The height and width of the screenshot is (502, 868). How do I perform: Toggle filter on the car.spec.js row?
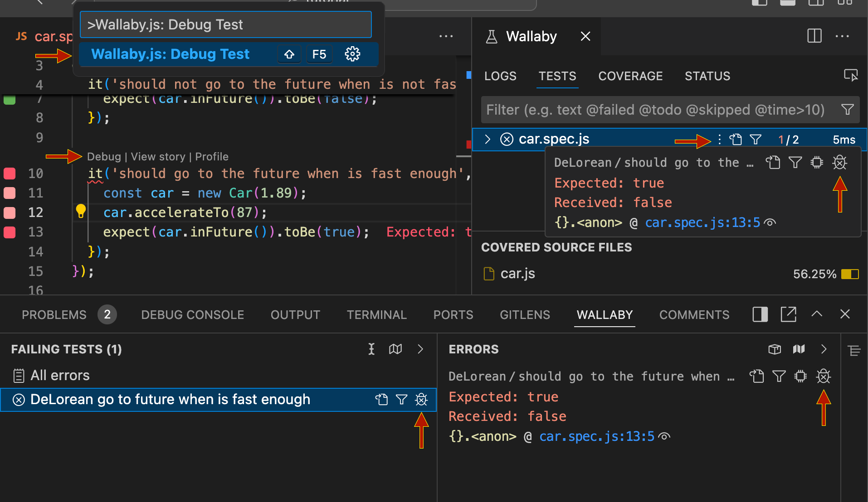click(x=756, y=140)
